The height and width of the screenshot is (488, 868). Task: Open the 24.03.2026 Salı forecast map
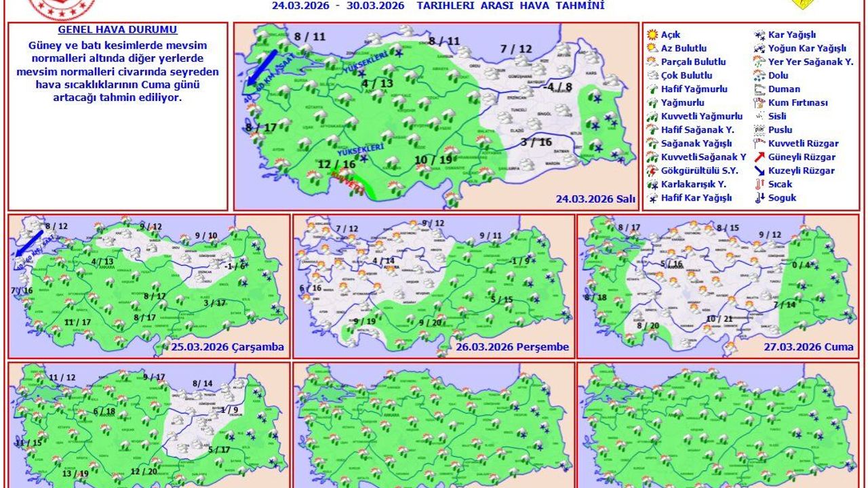(x=435, y=116)
